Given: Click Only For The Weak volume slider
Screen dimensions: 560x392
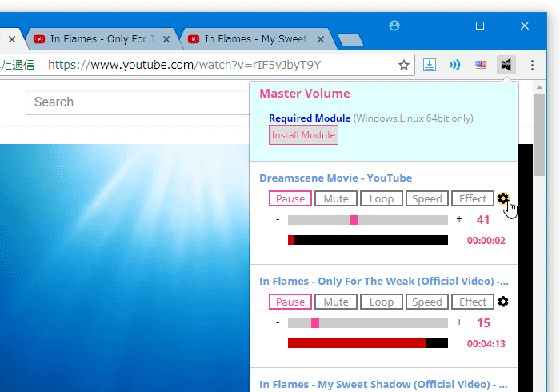Looking at the screenshot, I should click(368, 323).
